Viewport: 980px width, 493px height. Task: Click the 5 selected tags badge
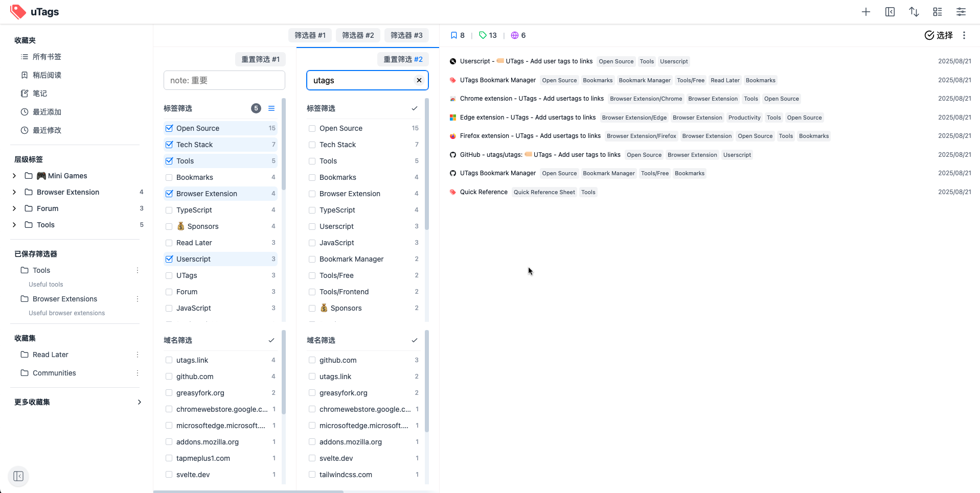tap(256, 108)
